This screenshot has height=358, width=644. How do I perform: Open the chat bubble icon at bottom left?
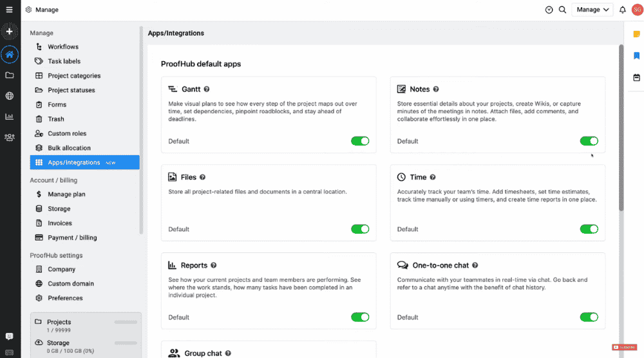[x=10, y=336]
